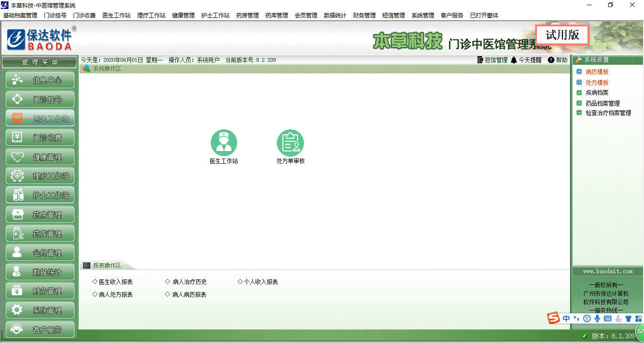644x343 pixels.
Task: Open the 已打开窗体 menu
Action: point(484,15)
